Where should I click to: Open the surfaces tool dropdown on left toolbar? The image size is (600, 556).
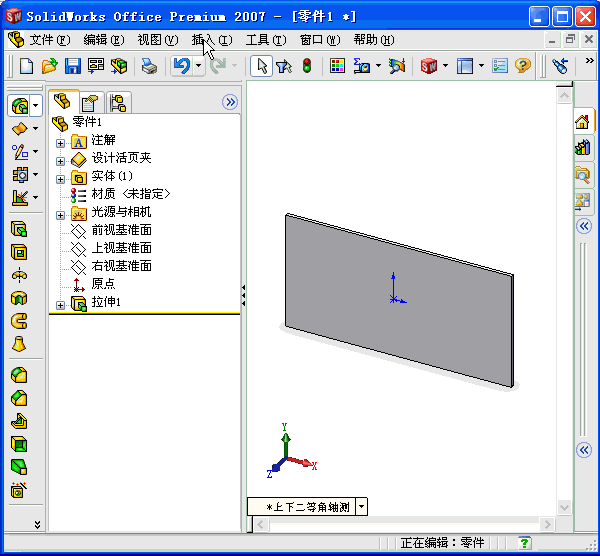(36, 129)
